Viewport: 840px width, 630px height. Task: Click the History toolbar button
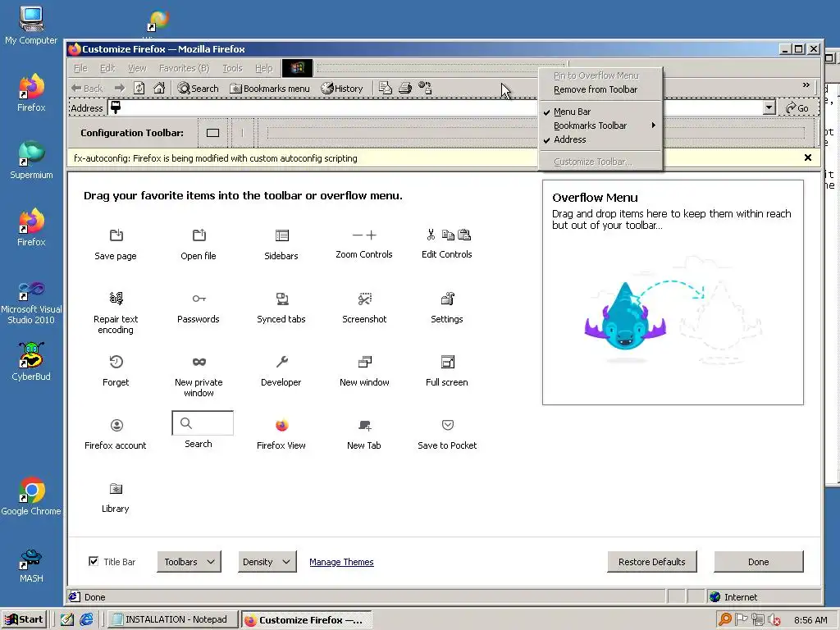click(x=342, y=88)
